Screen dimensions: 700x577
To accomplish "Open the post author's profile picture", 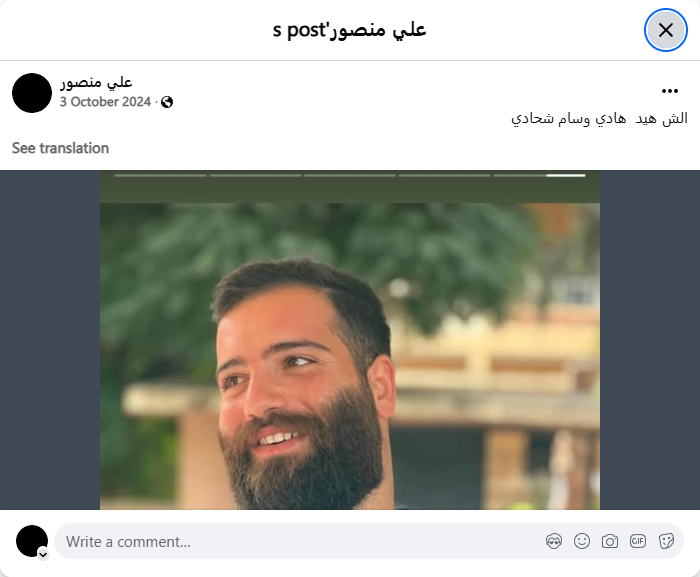I will (32, 93).
